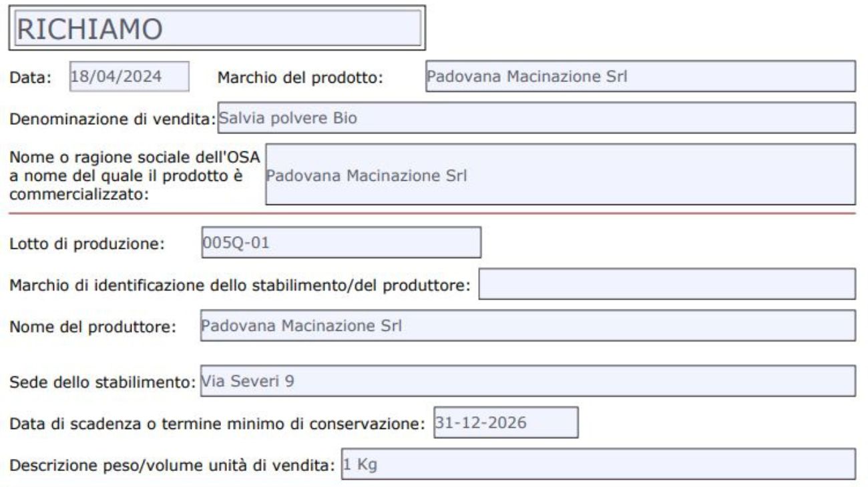
Task: Select the OSA ragione sociale field
Action: [x=561, y=175]
